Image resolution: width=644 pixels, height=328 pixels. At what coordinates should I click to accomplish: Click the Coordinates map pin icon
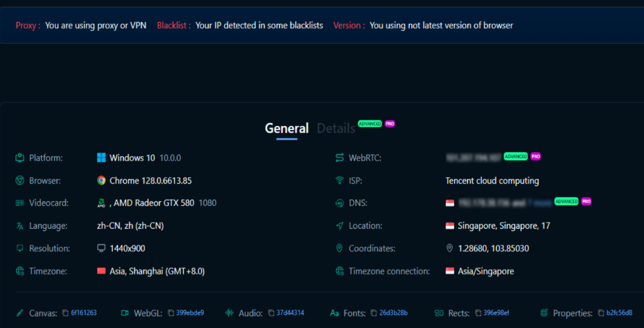coord(450,248)
